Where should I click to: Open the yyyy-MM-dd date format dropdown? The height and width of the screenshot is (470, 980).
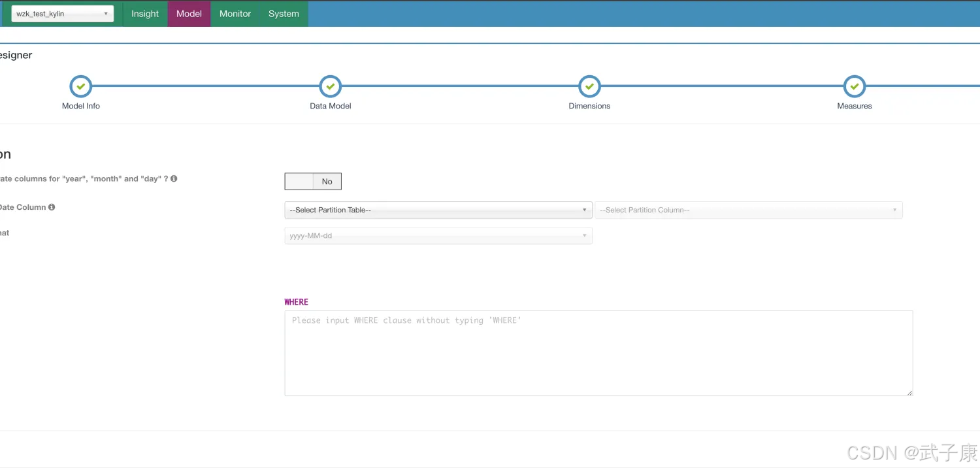pyautogui.click(x=438, y=235)
